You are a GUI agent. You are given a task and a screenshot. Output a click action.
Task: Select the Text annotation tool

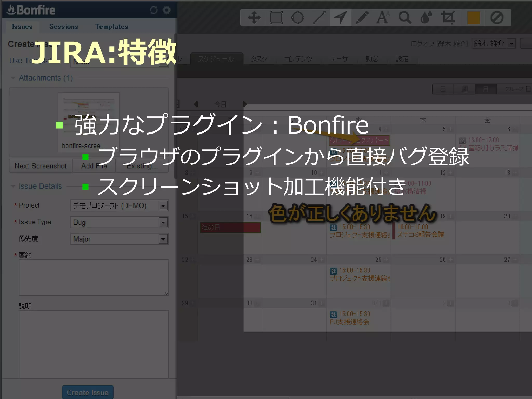383,18
